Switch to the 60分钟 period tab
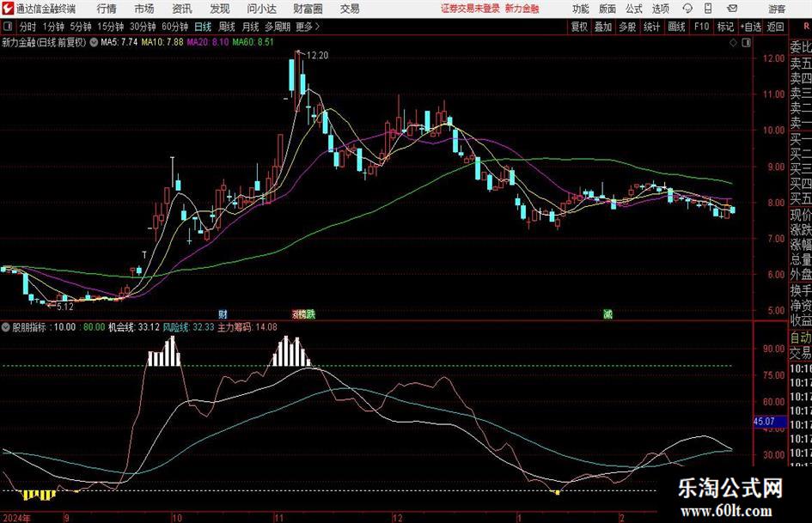Screen dimensions: 812x523 (174, 27)
